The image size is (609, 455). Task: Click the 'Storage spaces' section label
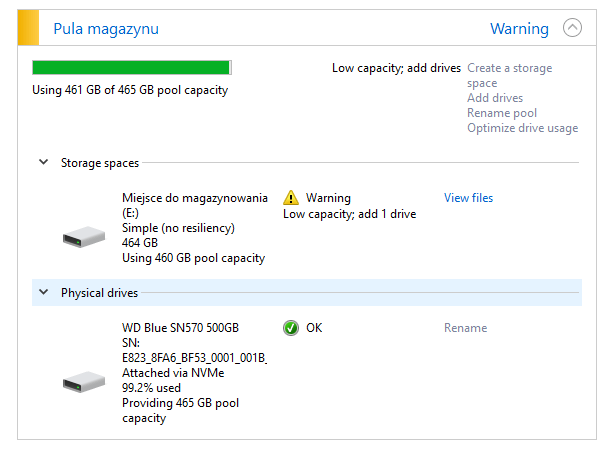[100, 163]
